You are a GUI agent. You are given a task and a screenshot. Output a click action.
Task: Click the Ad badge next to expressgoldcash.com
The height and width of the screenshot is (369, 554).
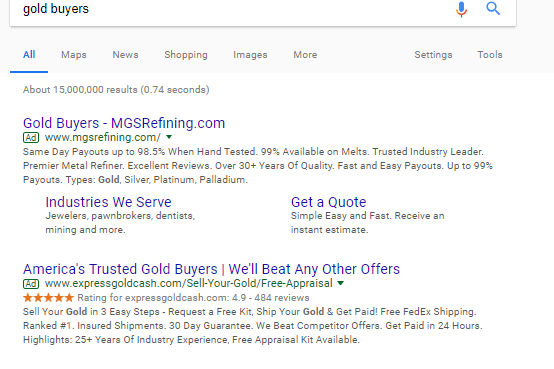tap(31, 283)
